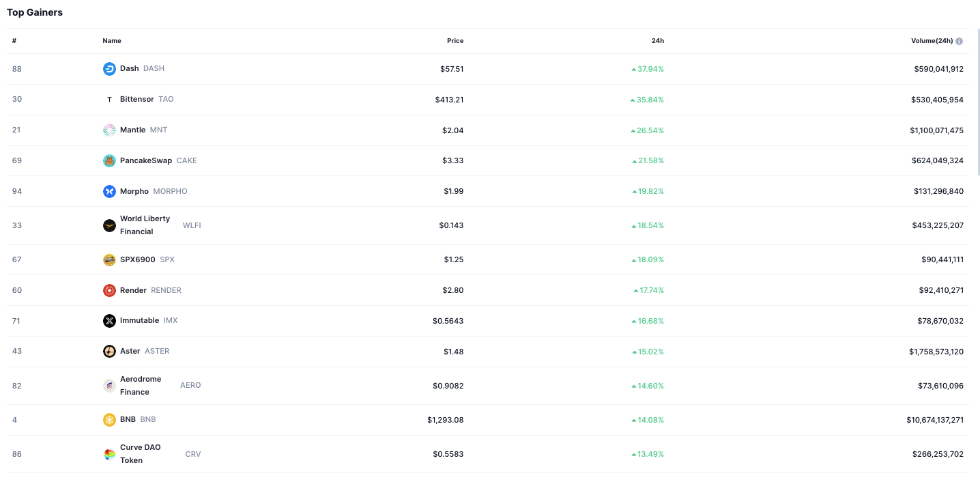Screen dimensions: 980x480
Task: Click the Morpho butterfly logo icon
Action: coord(109,191)
